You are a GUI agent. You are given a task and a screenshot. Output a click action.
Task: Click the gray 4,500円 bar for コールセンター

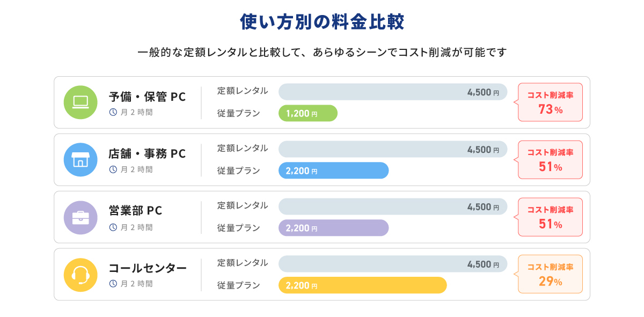coord(392,264)
